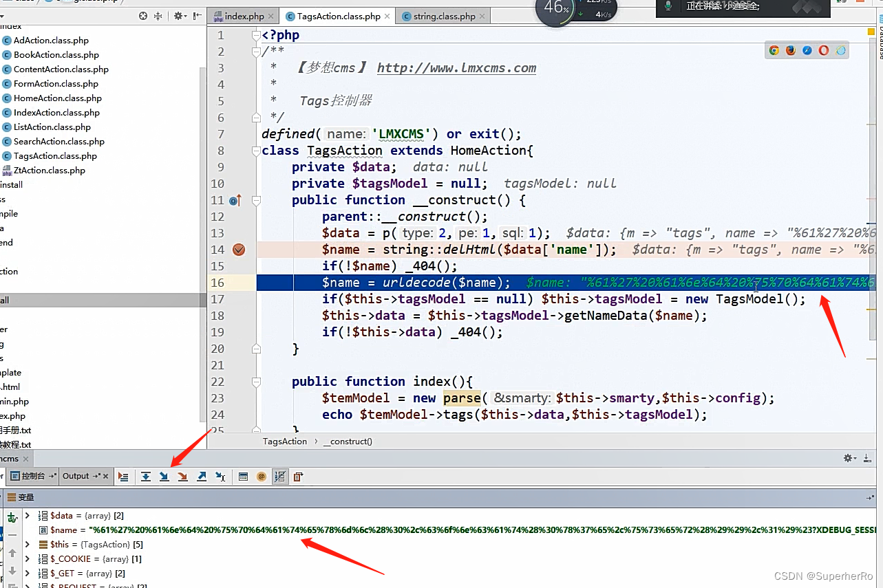
Task: Open the 控制台 console tab
Action: (x=32, y=476)
